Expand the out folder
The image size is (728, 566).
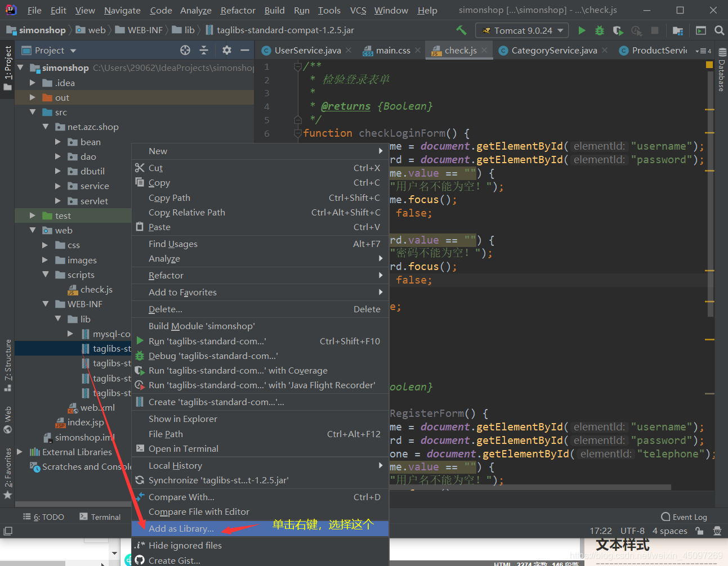(33, 97)
